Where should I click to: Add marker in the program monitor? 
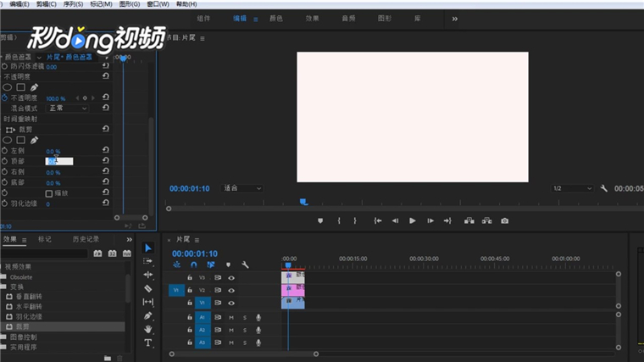320,221
